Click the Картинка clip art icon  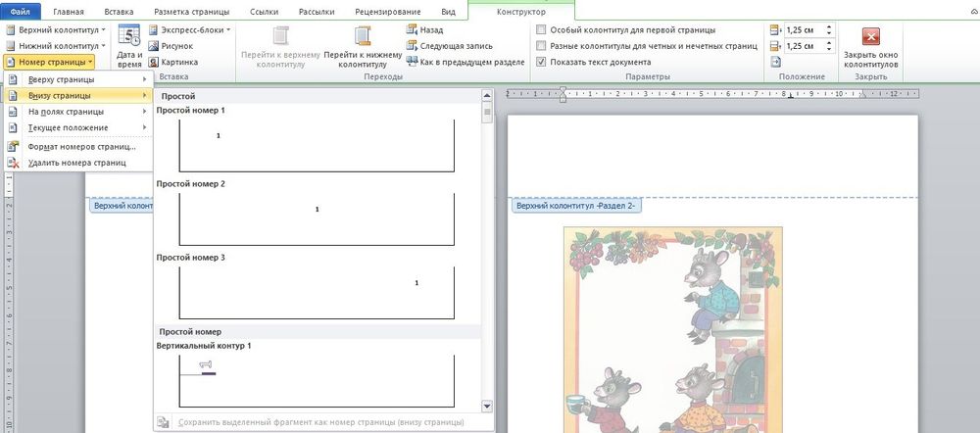click(154, 62)
